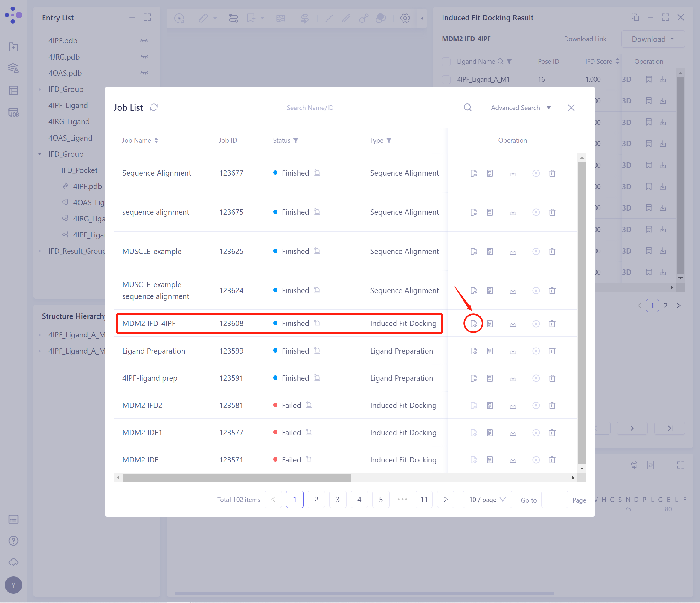This screenshot has height=603, width=700.
Task: Click the horizontal scrollbar under the job table
Action: [237, 477]
